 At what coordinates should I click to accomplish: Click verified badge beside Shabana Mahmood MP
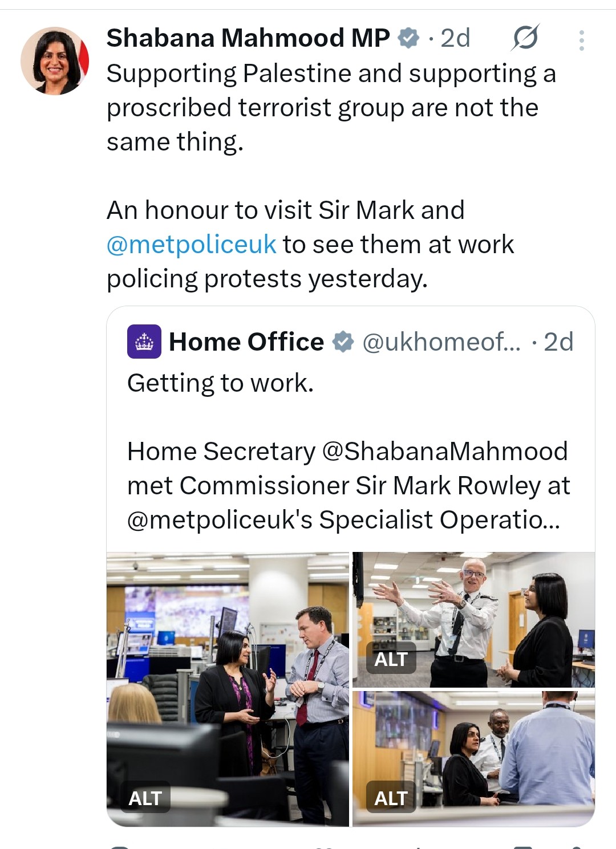coord(408,38)
